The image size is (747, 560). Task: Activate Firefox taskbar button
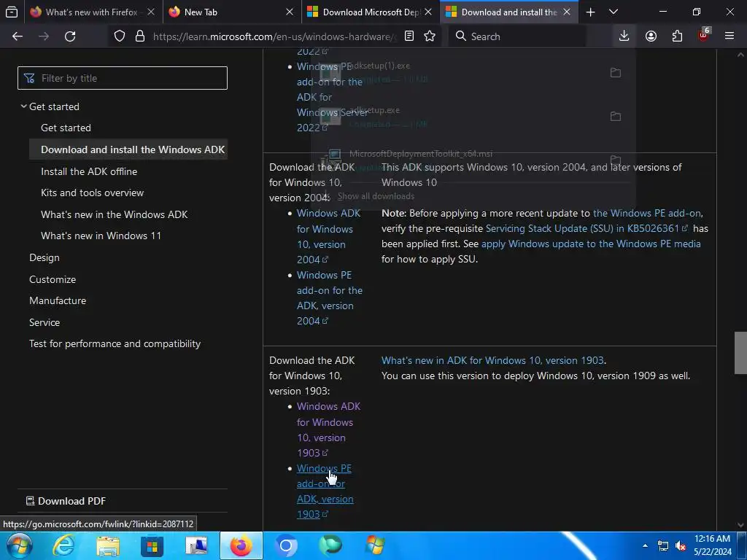[241, 545]
